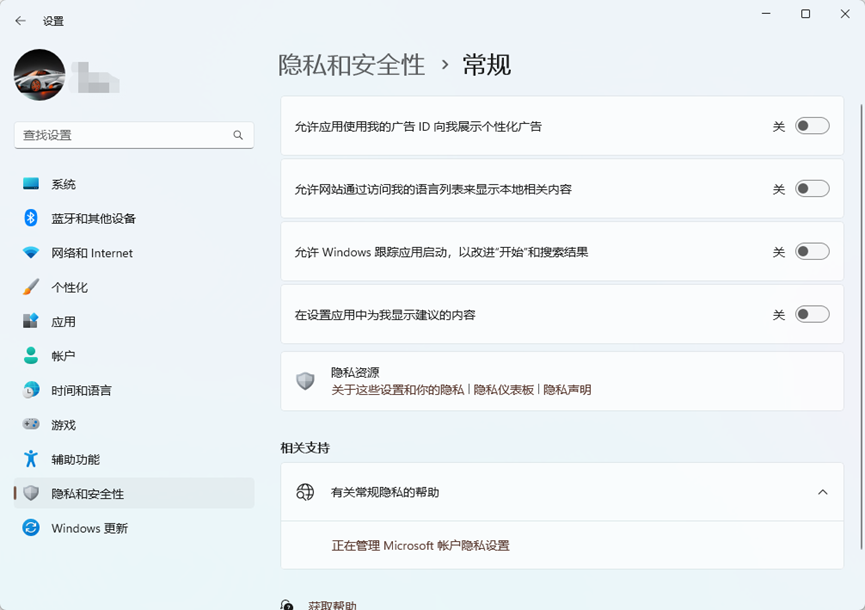865x610 pixels.
Task: Collapse the 有关常规隐私的帮助 section chevron
Action: pyautogui.click(x=822, y=492)
